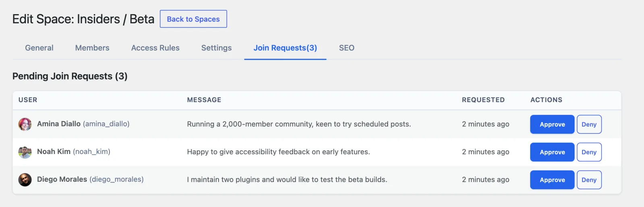Click '2 minutes ago' in Diego Morales's row
Image resolution: width=644 pixels, height=207 pixels.
pyautogui.click(x=486, y=180)
